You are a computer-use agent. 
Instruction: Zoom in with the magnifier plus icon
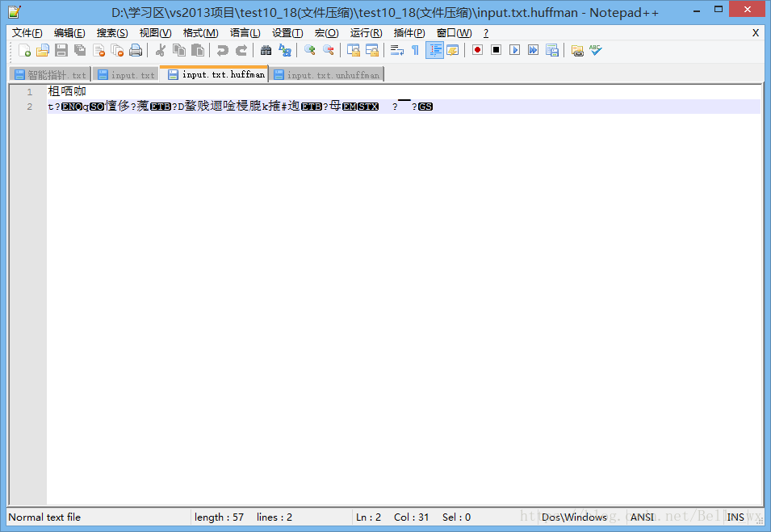[309, 50]
